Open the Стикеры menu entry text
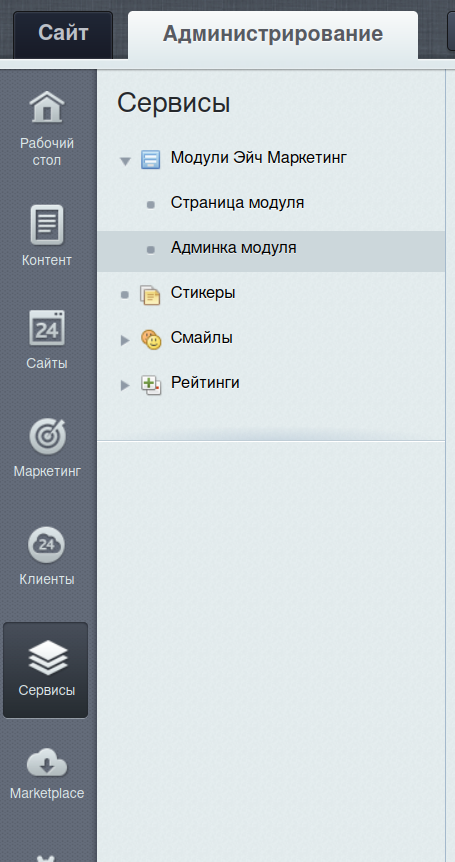The height and width of the screenshot is (862, 455). click(203, 292)
